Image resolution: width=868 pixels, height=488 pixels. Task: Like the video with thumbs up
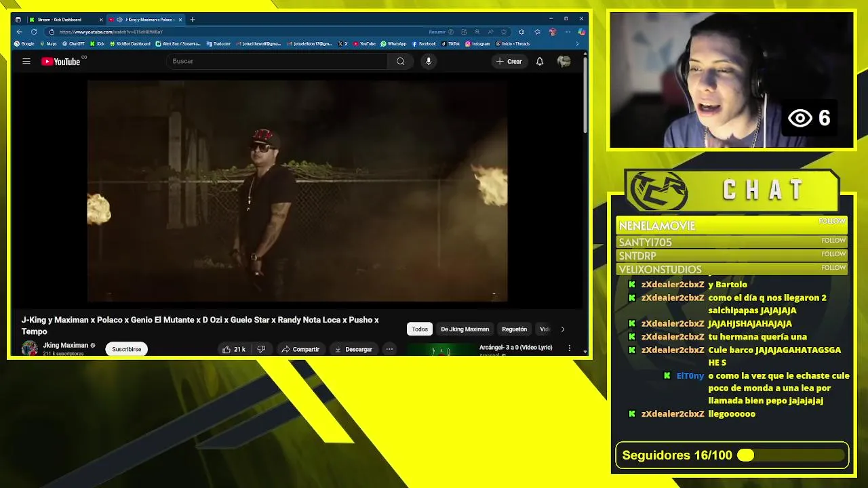point(226,349)
